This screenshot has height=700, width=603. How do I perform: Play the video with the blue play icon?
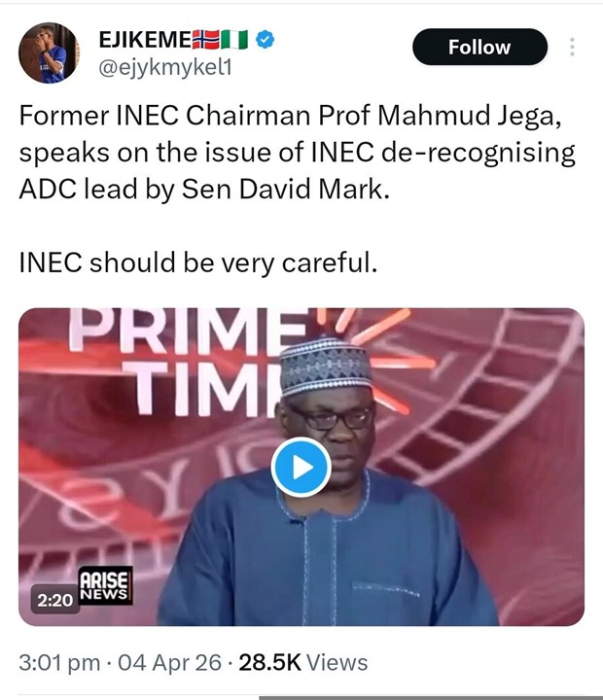click(301, 468)
